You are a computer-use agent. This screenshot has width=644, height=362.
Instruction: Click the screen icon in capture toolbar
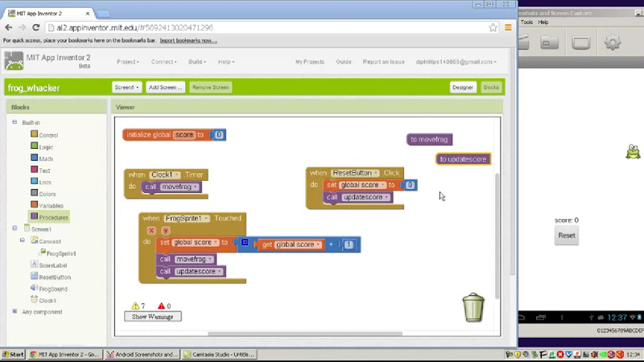pyautogui.click(x=581, y=43)
